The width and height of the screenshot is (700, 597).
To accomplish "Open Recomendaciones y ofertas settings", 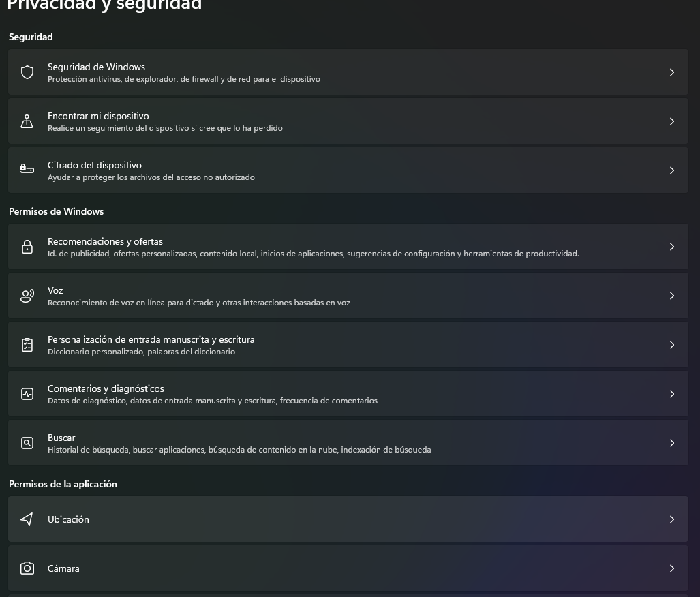I will pos(348,247).
